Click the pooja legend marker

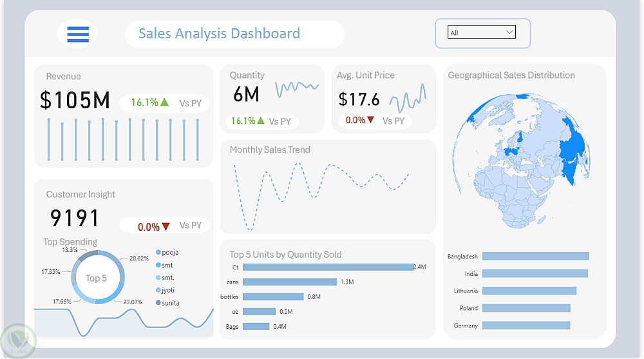[158, 252]
